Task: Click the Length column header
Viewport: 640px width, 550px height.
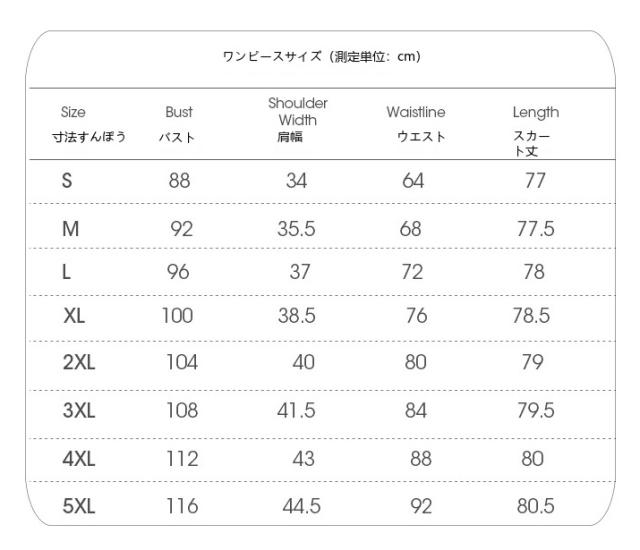Action: point(535,113)
